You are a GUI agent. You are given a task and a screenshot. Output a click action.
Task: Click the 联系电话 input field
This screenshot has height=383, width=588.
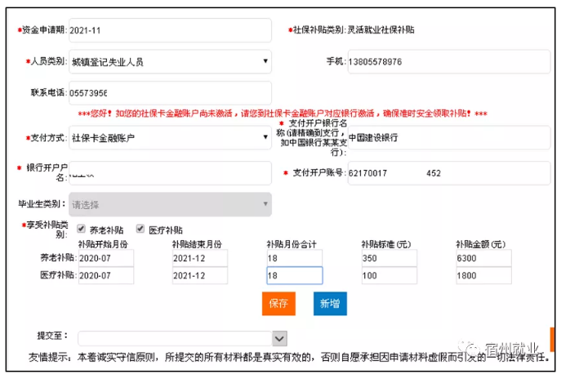coord(169,93)
